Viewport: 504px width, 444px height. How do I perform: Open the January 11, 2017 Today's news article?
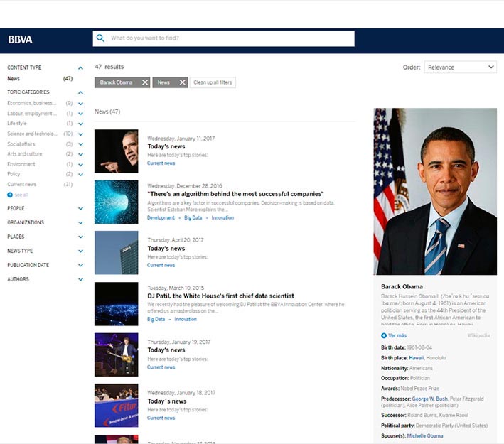point(166,146)
